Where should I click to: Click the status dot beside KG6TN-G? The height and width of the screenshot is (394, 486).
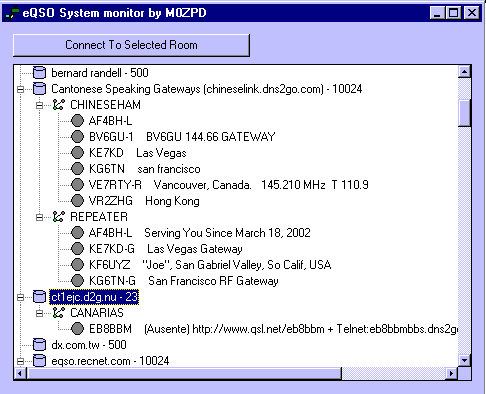pos(77,281)
